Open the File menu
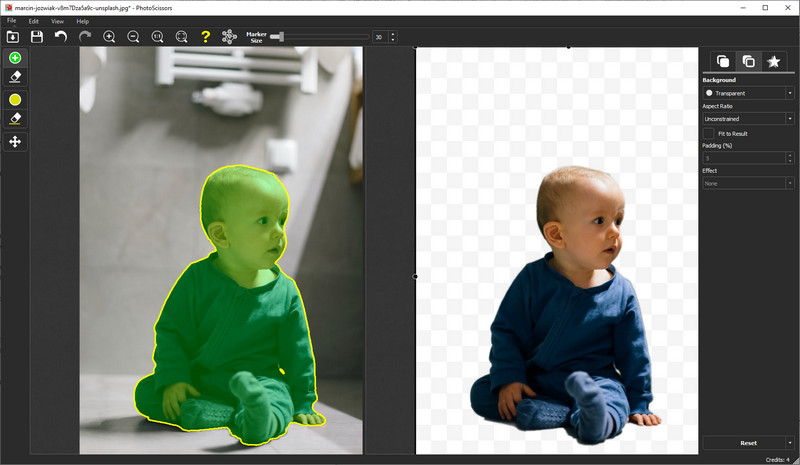 click(x=11, y=21)
